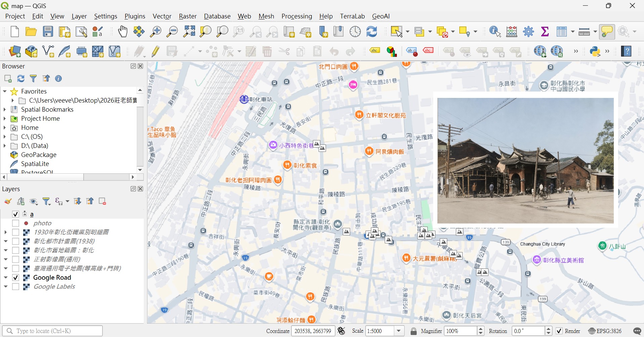Toggle the Render checkbox in status bar

click(x=559, y=331)
